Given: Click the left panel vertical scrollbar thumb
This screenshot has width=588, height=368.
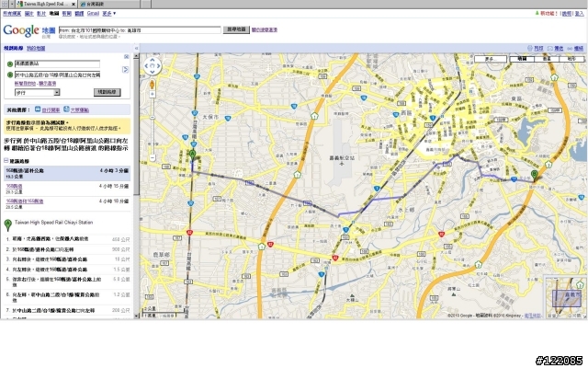Looking at the screenshot, I should tap(137, 127).
